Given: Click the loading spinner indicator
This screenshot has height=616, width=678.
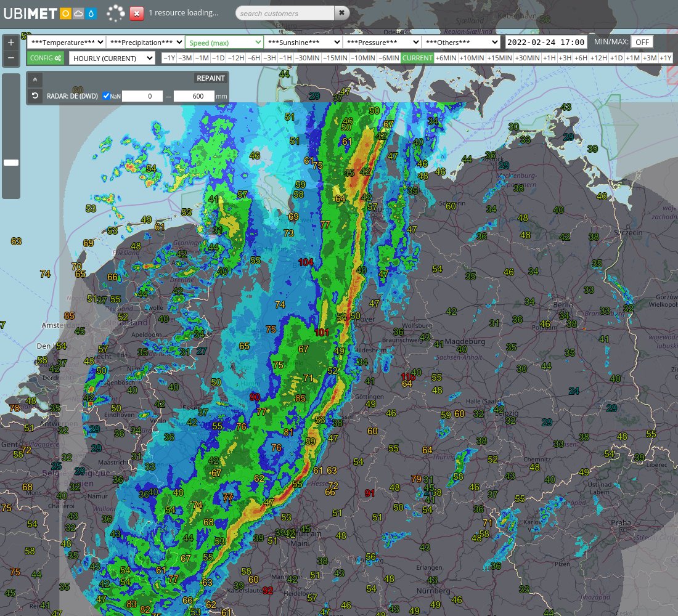Looking at the screenshot, I should pyautogui.click(x=116, y=14).
